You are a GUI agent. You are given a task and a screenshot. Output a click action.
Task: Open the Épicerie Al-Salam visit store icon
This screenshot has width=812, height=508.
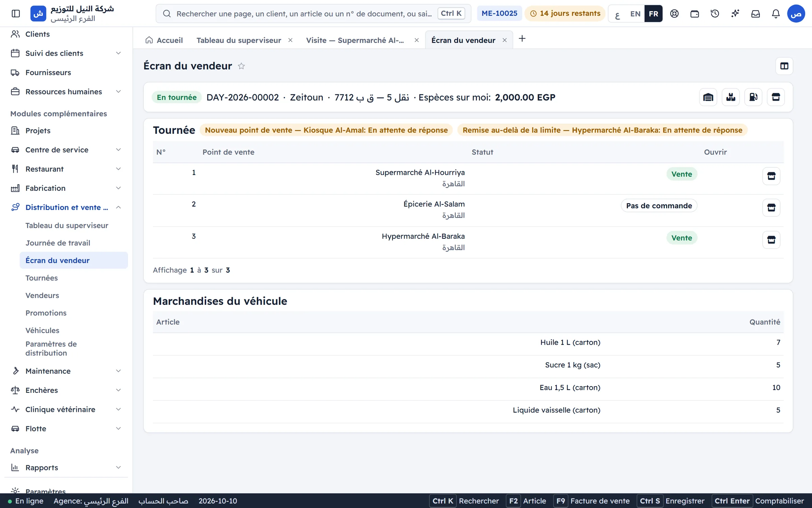tap(771, 208)
